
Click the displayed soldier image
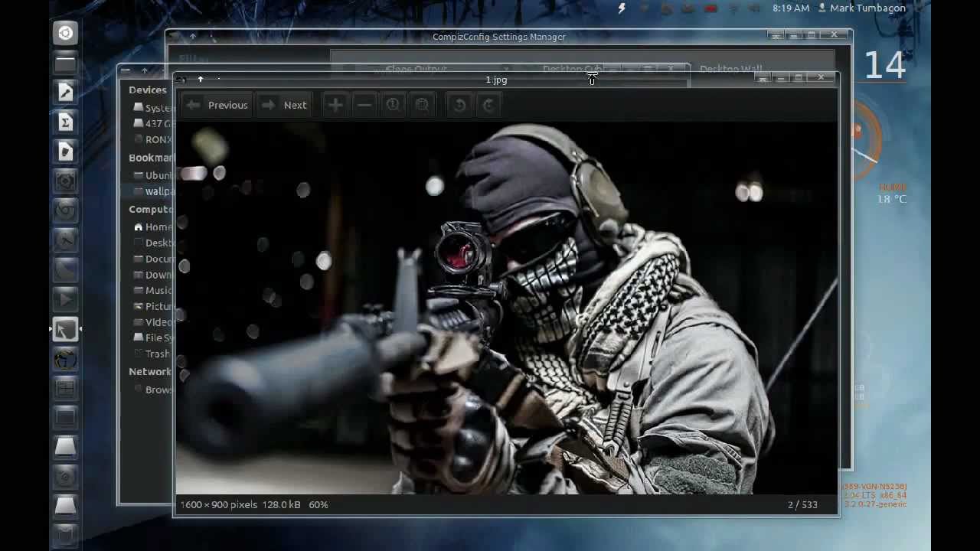pos(506,308)
